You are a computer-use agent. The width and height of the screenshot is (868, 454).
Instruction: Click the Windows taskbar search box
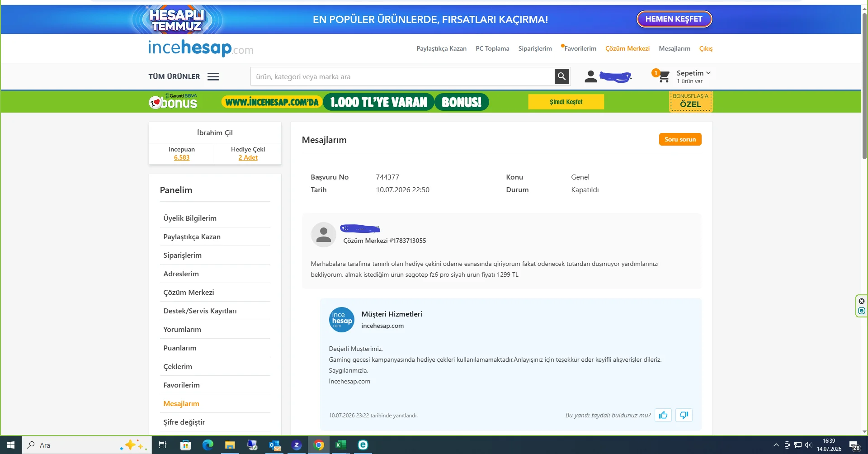[87, 445]
